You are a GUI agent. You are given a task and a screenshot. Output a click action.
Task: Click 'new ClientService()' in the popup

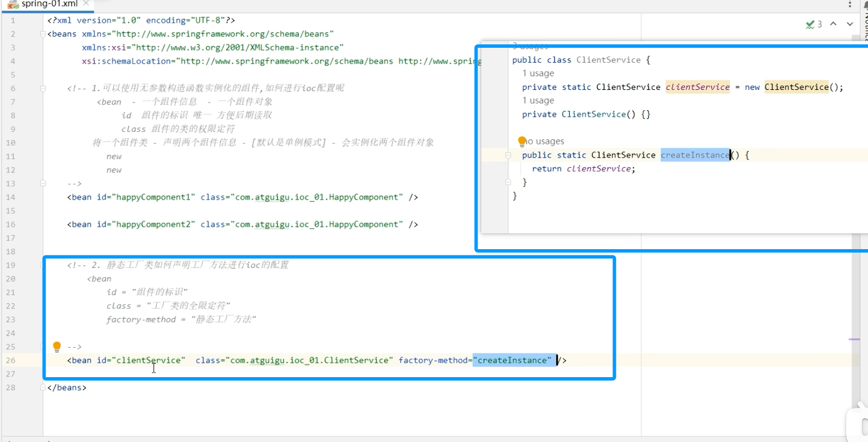tap(792, 87)
